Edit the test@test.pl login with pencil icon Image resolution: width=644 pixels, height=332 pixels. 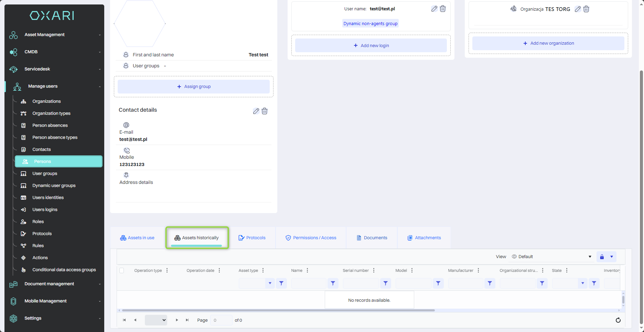pyautogui.click(x=434, y=9)
